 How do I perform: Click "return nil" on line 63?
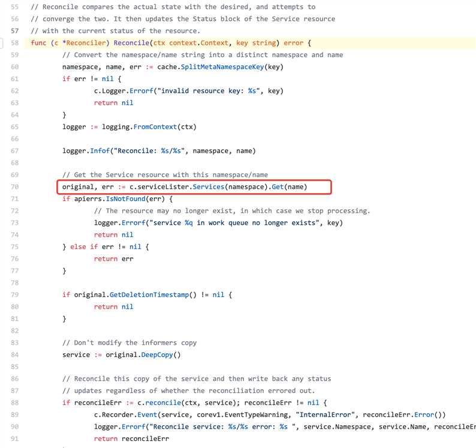pos(113,103)
